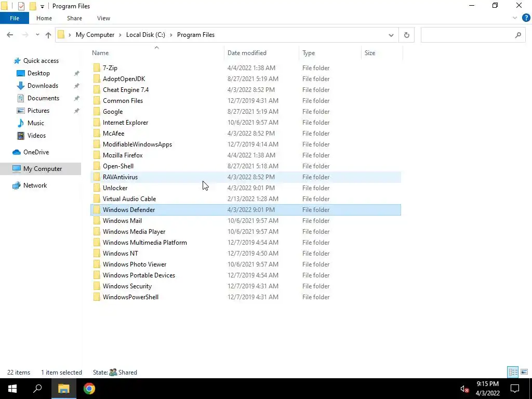Screen dimensions: 532x399
Task: Click the Mozilla Firefox folder icon
Action: 97,155
